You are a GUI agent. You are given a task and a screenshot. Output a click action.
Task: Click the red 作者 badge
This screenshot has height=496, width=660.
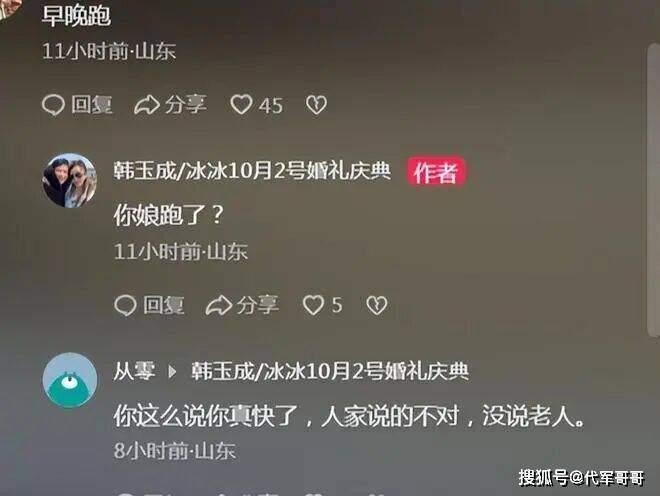[x=435, y=171]
